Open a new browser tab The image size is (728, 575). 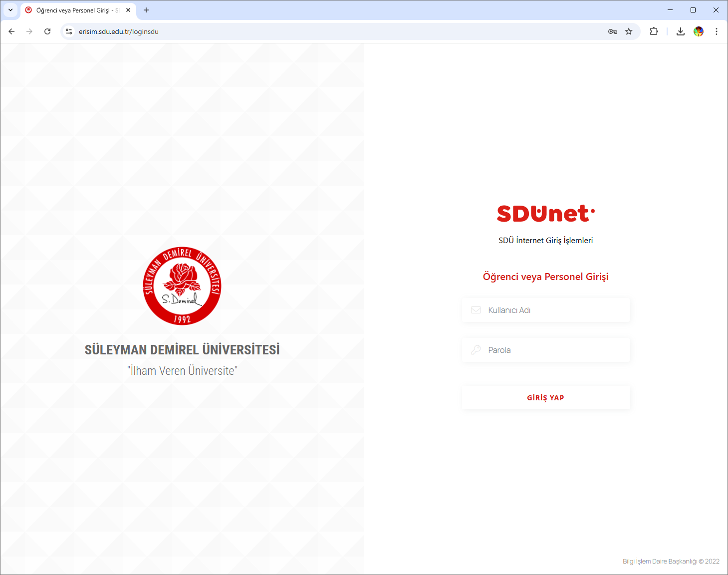(x=146, y=10)
